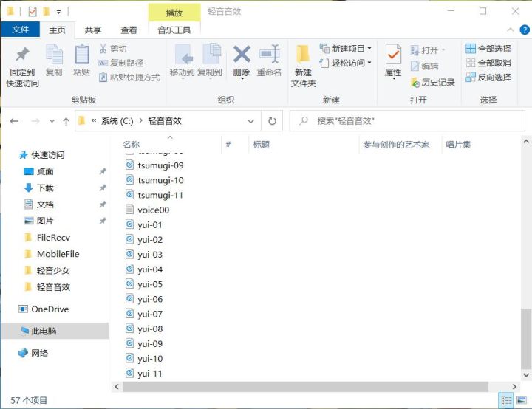
Task: Open 桌面 desktop in navigation pane
Action: [45, 171]
